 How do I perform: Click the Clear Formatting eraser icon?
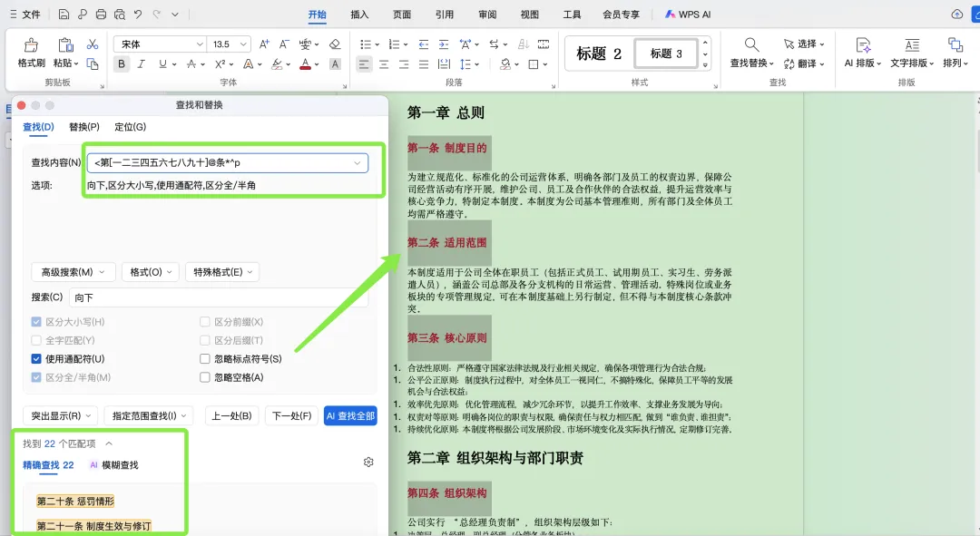tap(335, 44)
